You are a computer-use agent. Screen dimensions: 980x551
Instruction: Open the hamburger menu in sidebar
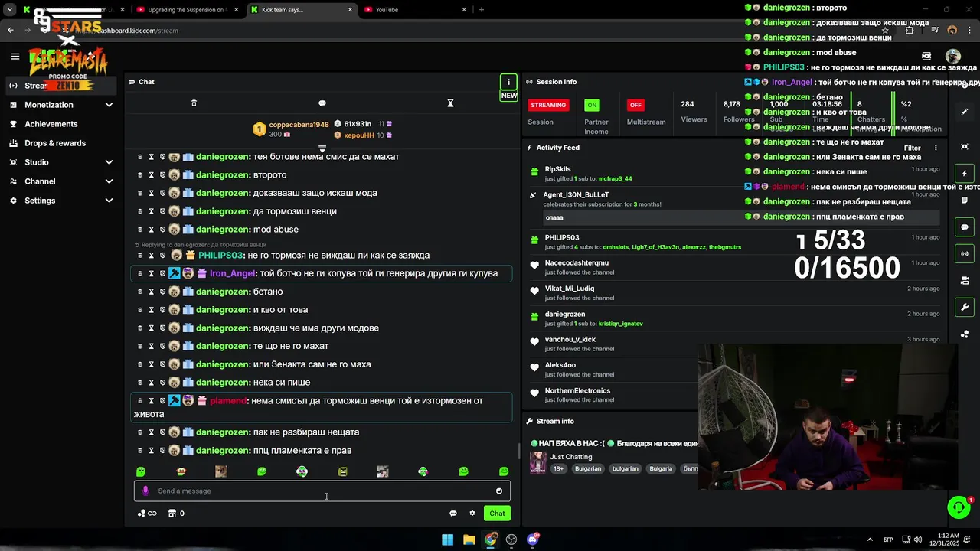point(15,56)
